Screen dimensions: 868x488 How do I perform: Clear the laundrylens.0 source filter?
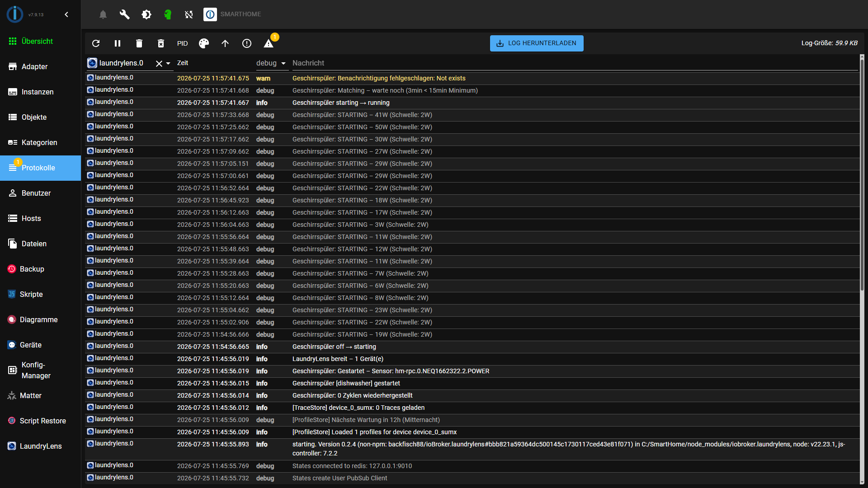(159, 64)
